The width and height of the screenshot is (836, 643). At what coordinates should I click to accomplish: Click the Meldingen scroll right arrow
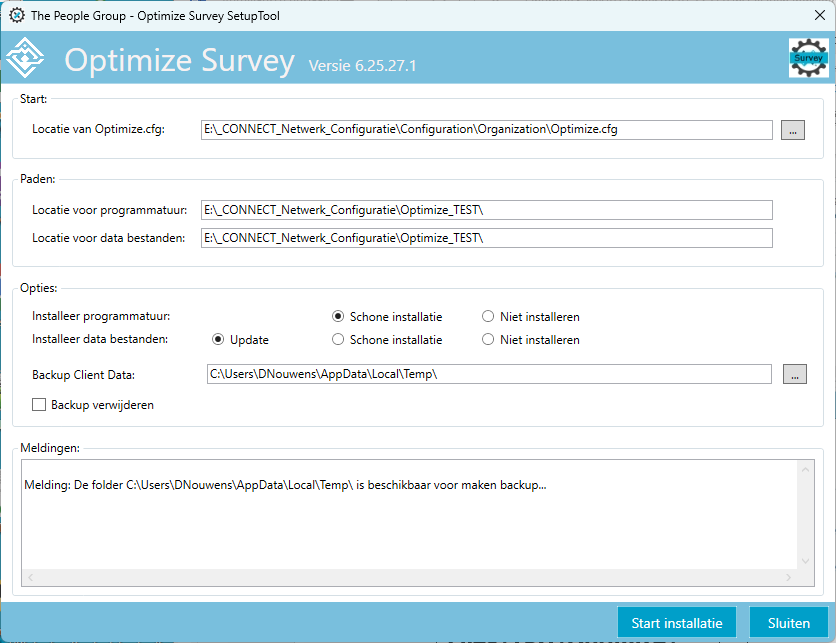(789, 577)
